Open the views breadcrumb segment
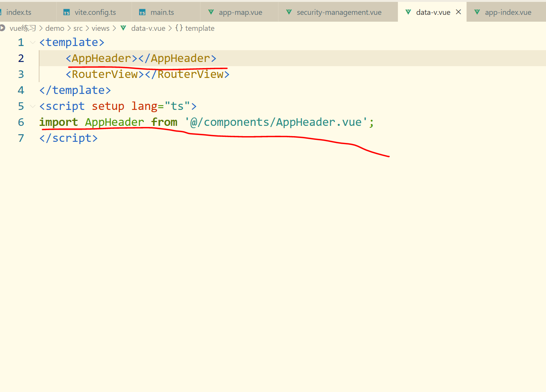This screenshot has width=546, height=392. click(x=100, y=28)
